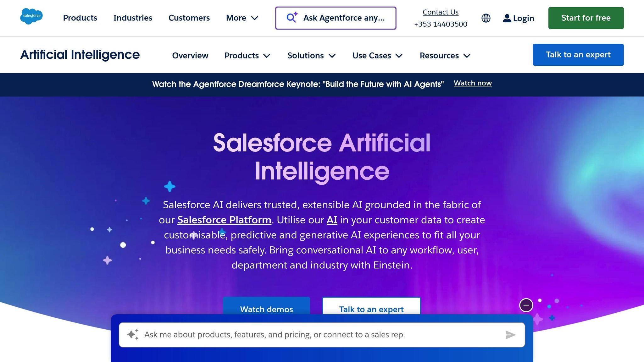Expand the Solutions dropdown
The image size is (644, 362).
[311, 55]
